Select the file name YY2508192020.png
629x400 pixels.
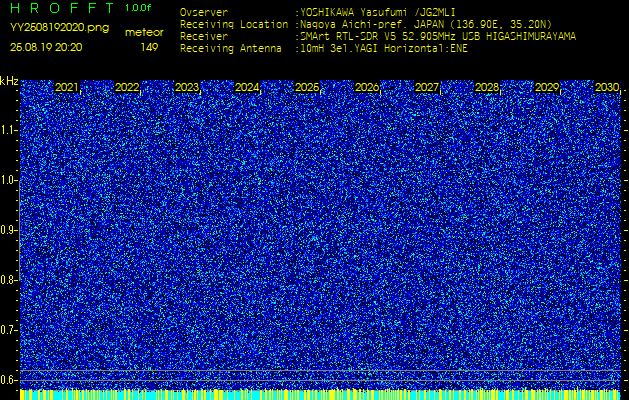point(59,28)
